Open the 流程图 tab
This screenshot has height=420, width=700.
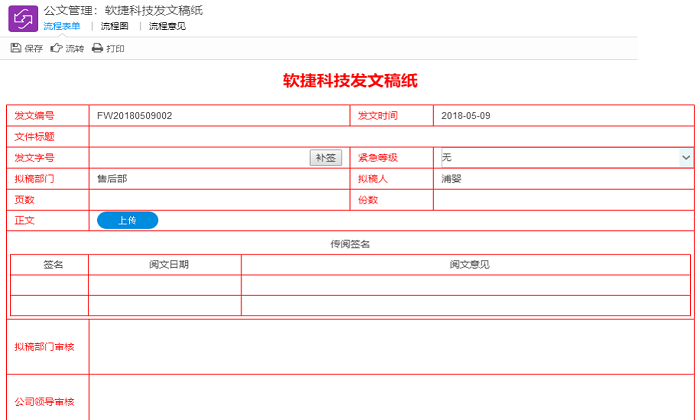coord(115,26)
